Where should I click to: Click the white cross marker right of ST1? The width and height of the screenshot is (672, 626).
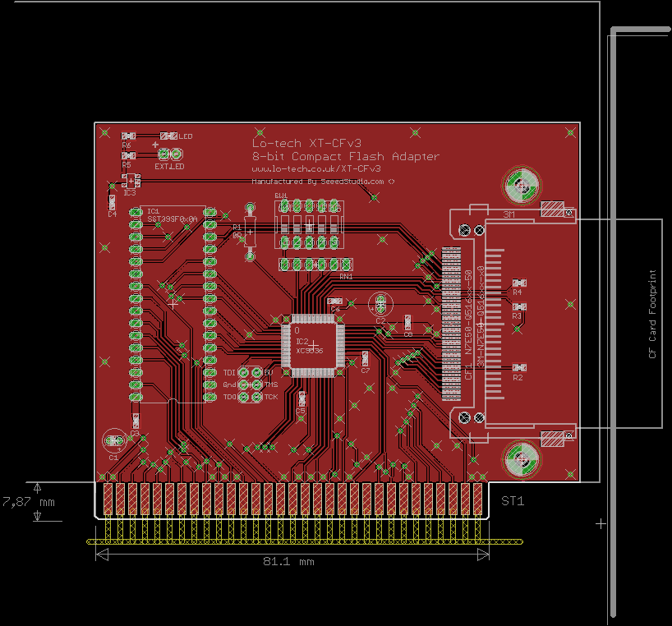click(601, 523)
